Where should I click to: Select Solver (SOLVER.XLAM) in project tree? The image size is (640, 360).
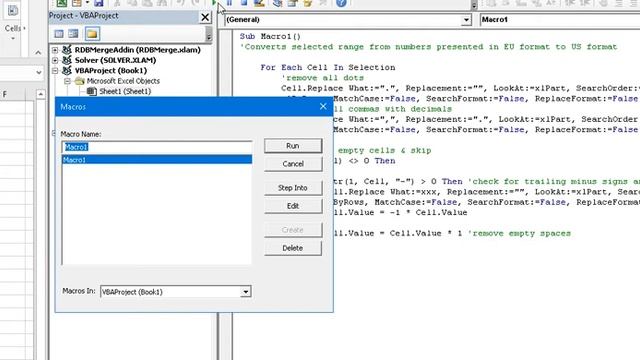click(115, 60)
